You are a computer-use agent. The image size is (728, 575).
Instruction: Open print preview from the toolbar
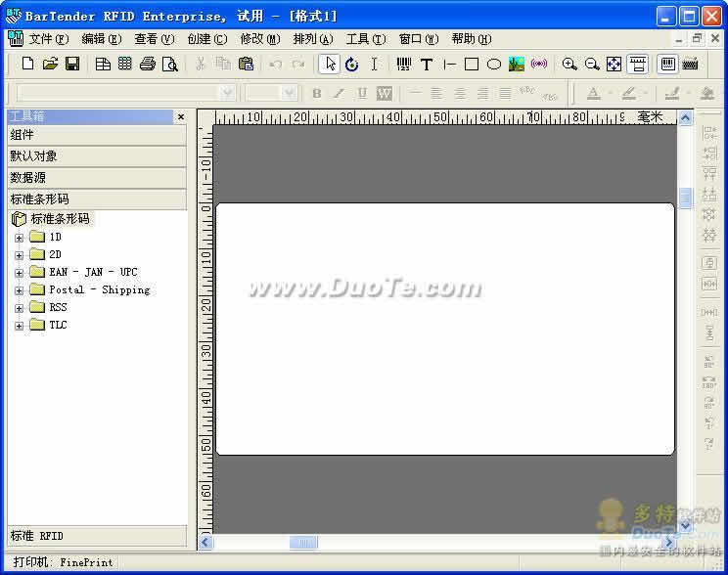tap(170, 65)
